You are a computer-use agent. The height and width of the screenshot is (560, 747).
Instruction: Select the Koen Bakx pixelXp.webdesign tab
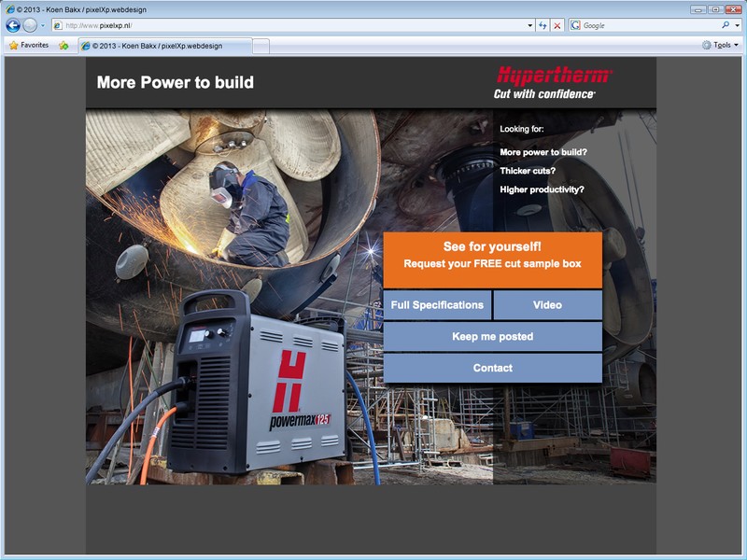[163, 45]
